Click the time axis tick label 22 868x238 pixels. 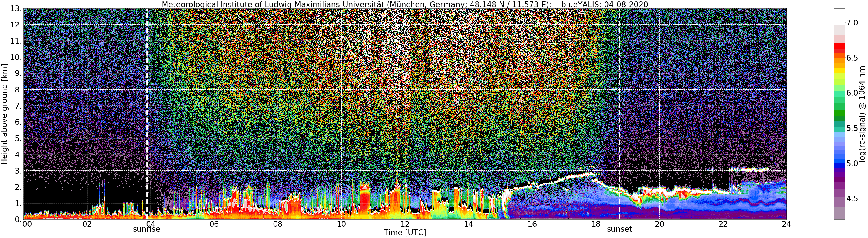click(723, 224)
